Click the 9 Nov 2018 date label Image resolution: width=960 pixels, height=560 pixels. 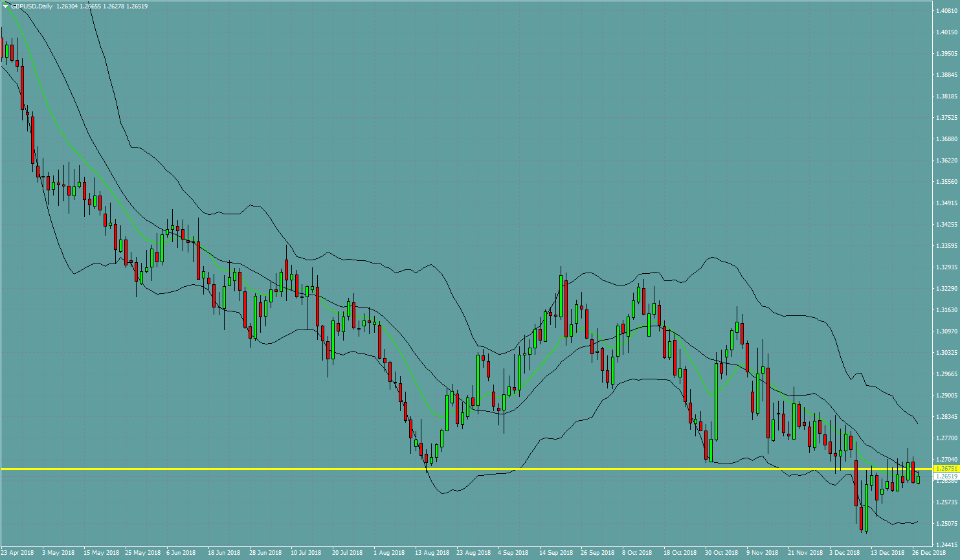tap(762, 553)
